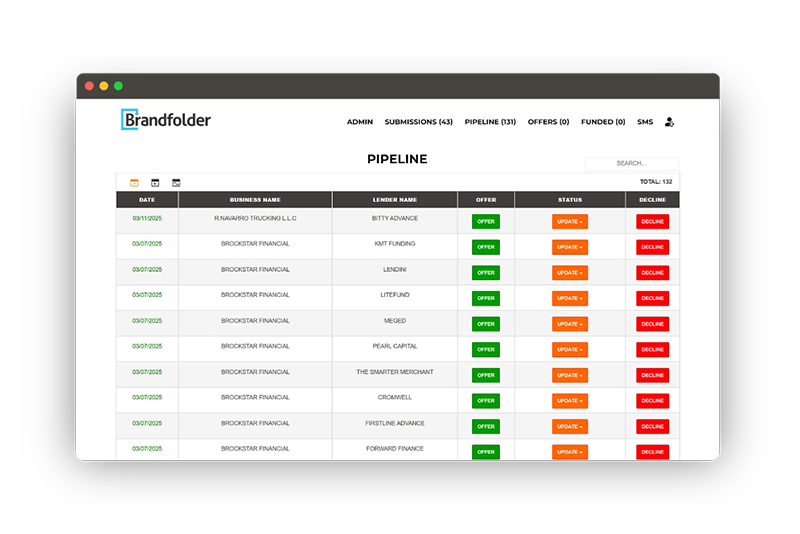Click the Date column header
This screenshot has height=534, width=800.
[147, 200]
